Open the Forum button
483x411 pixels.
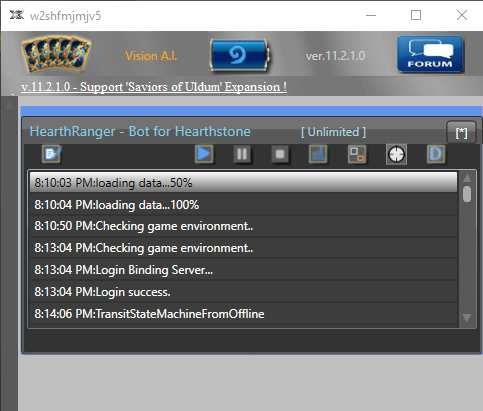pyautogui.click(x=430, y=54)
